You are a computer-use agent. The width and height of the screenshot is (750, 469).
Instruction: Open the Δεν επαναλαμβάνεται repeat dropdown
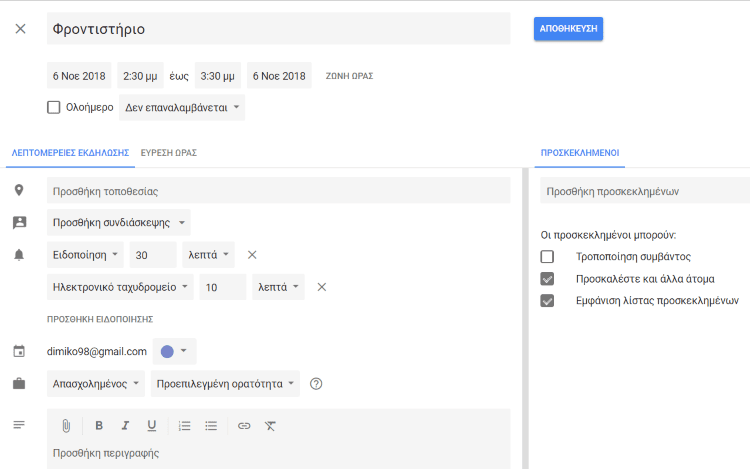(x=182, y=108)
